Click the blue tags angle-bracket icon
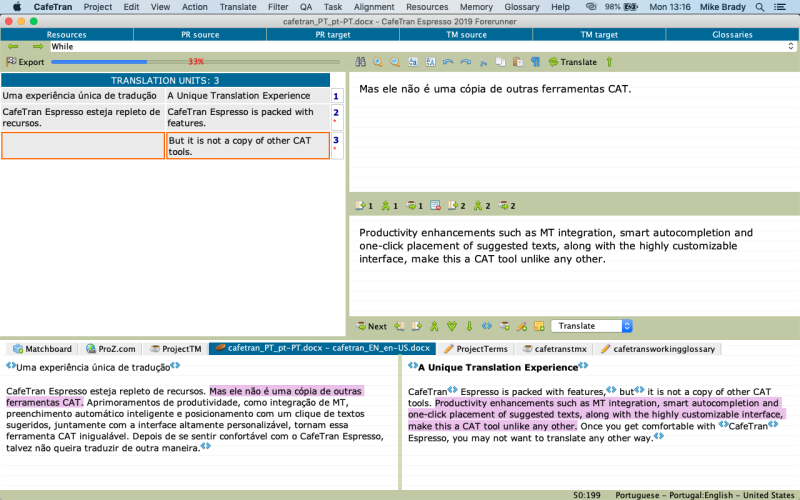The width and height of the screenshot is (800, 500). click(x=487, y=326)
